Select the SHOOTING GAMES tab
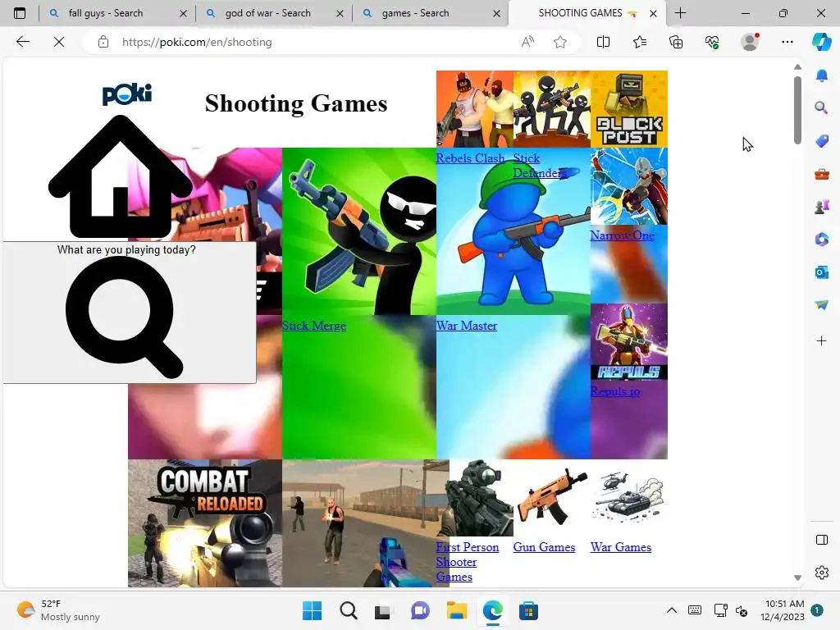Image resolution: width=840 pixels, height=630 pixels. 580,13
